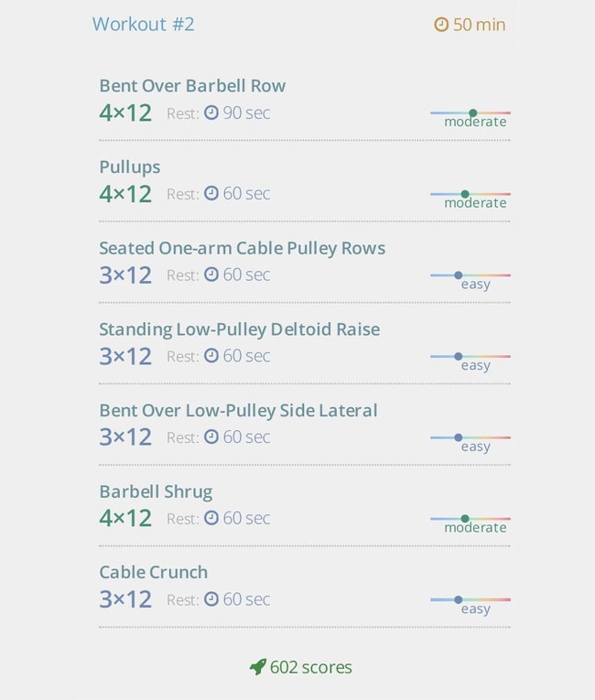
Task: Click the clock icon beside 50 min
Action: (x=441, y=25)
